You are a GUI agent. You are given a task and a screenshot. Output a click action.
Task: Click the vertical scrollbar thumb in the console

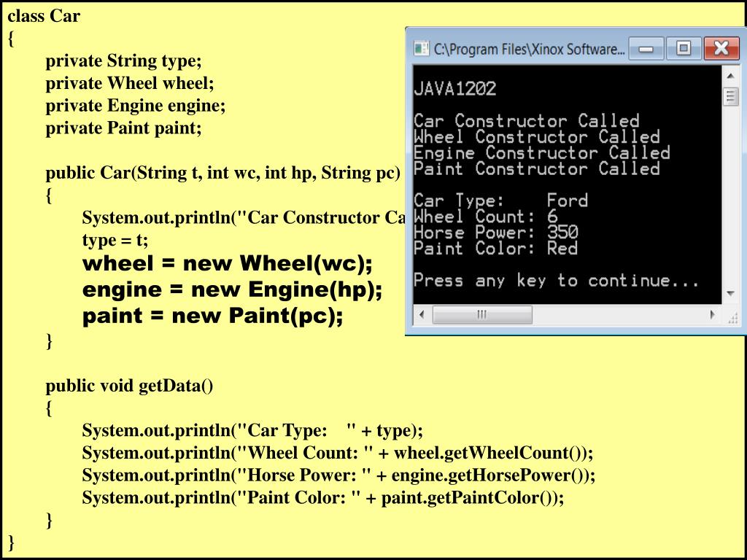tap(730, 96)
